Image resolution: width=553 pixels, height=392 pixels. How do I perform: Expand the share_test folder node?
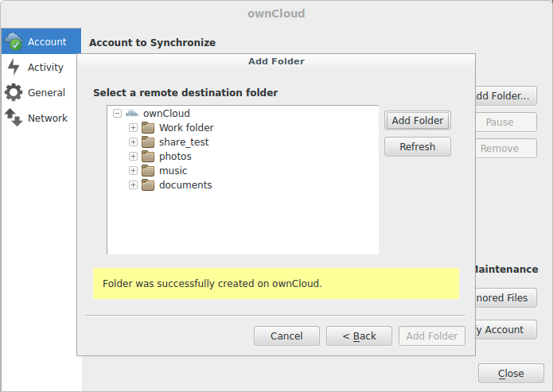[x=133, y=142]
